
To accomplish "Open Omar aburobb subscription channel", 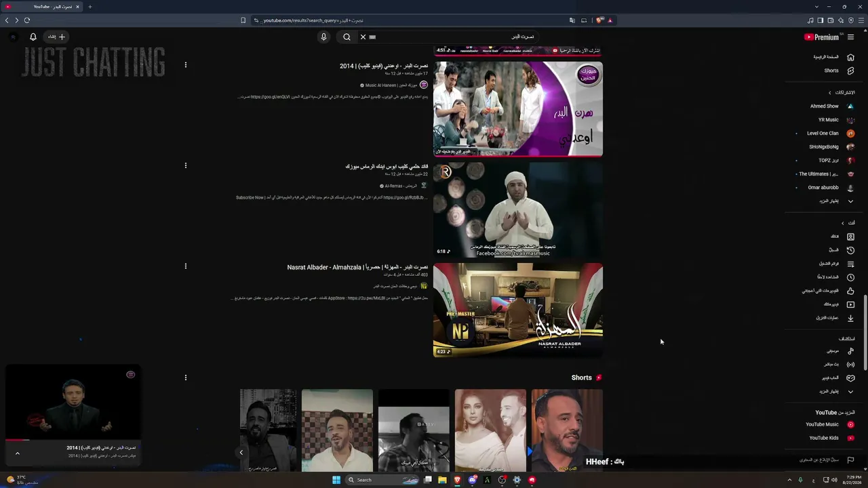I will point(831,188).
